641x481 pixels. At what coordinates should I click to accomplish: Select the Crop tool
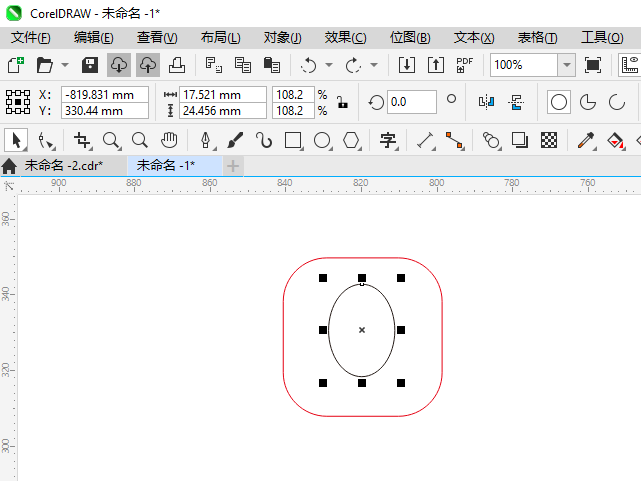[x=83, y=140]
